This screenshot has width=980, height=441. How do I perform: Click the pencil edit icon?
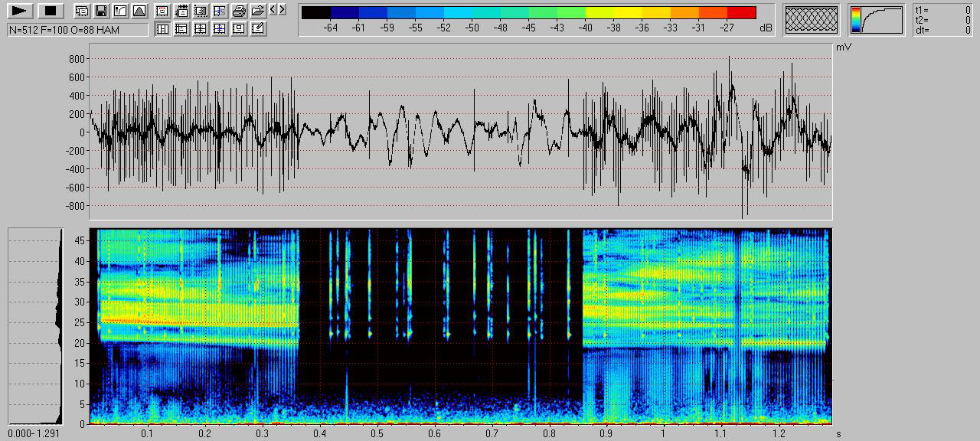click(258, 29)
